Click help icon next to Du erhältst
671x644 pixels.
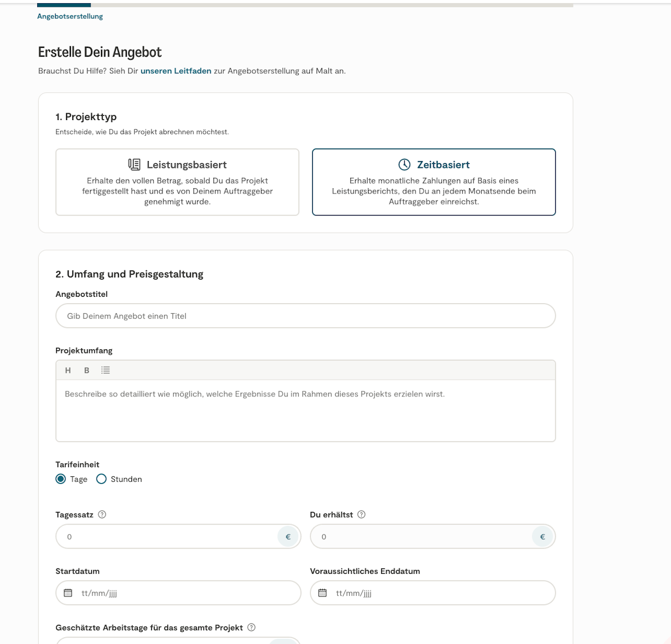[x=361, y=514]
